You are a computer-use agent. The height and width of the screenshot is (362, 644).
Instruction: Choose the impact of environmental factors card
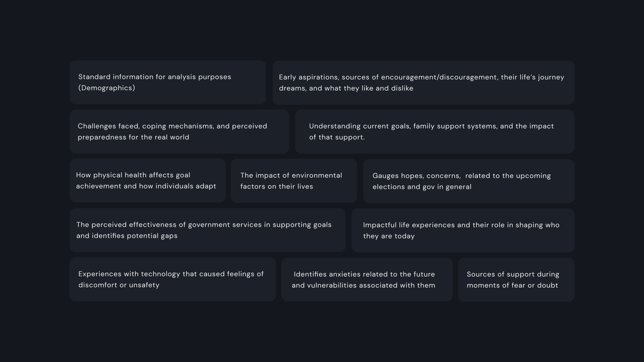(x=294, y=180)
